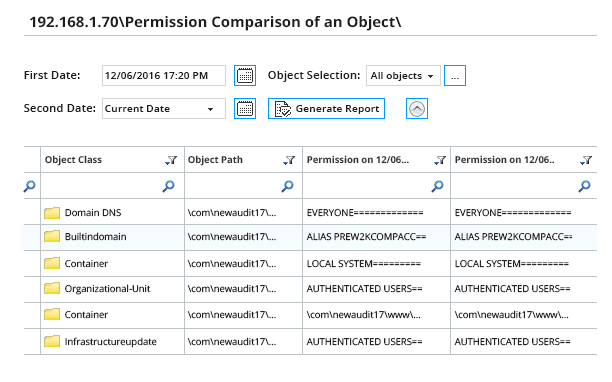Click magnifier icon in Object Class search row
612x382 pixels.
click(x=168, y=186)
